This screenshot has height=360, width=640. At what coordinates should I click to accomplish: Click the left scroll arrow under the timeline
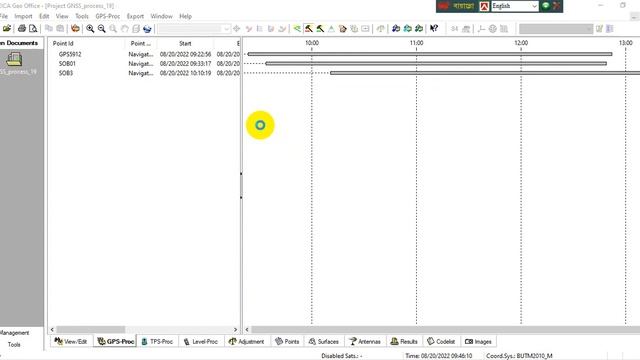(x=247, y=329)
